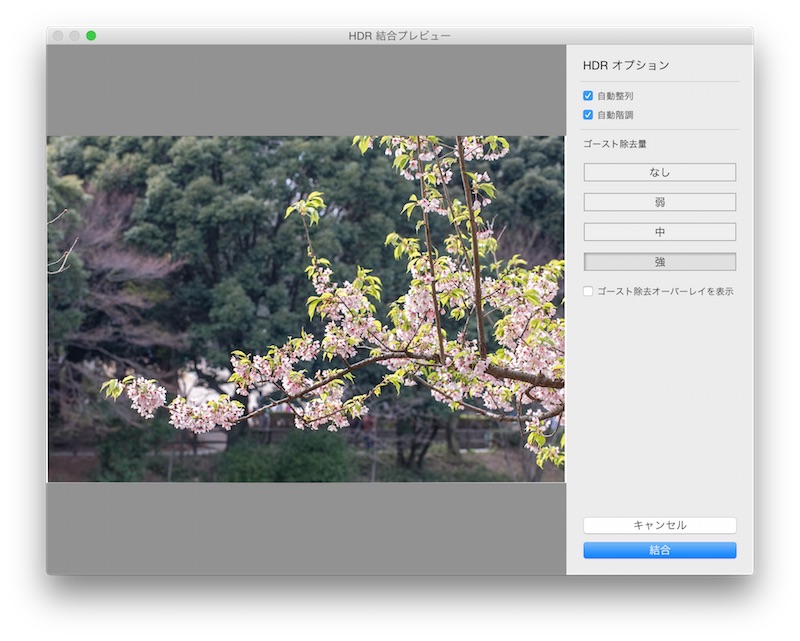Click the gray close window button
Image resolution: width=800 pixels, height=641 pixels.
point(58,36)
